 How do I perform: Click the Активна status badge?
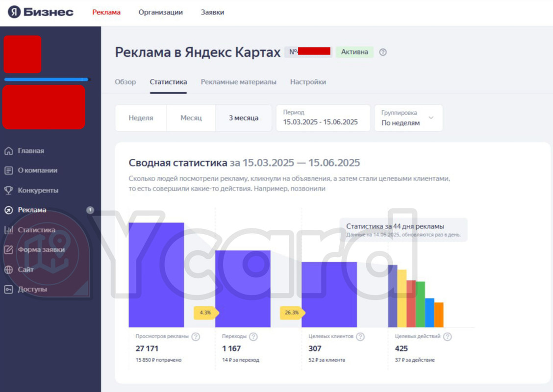354,52
